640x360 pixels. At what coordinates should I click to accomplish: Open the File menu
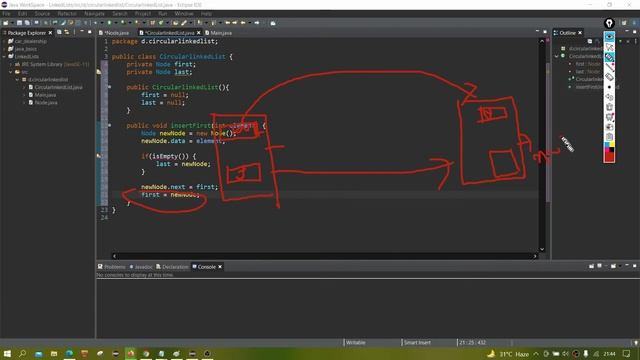(x=6, y=13)
